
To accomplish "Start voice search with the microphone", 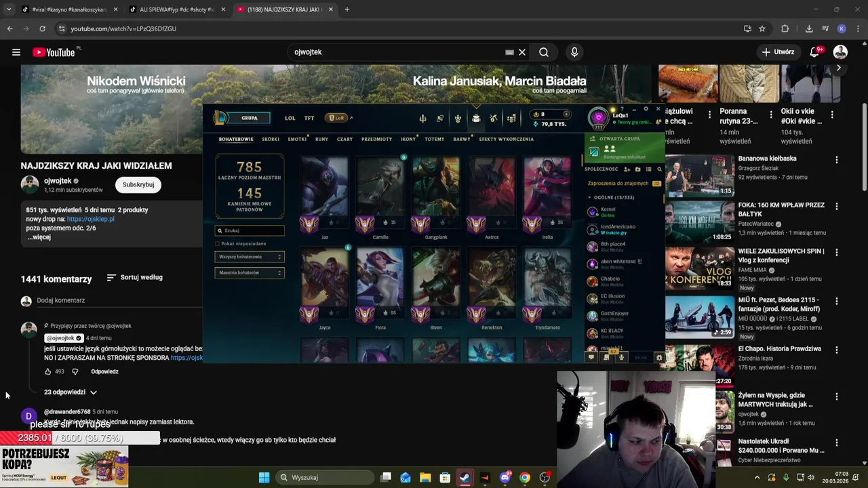I will point(574,52).
